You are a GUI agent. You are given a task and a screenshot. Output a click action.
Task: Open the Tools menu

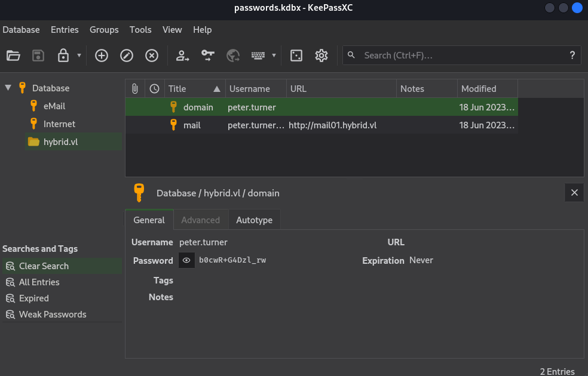(x=140, y=30)
